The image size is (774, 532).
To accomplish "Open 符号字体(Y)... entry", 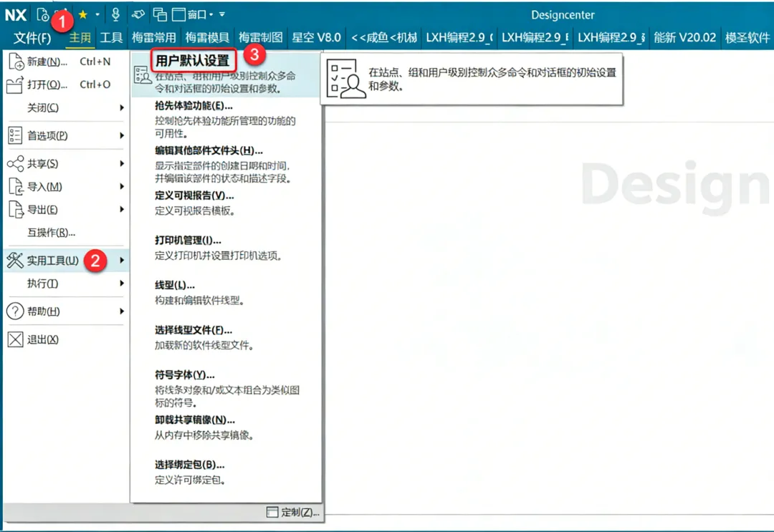I will pos(185,375).
